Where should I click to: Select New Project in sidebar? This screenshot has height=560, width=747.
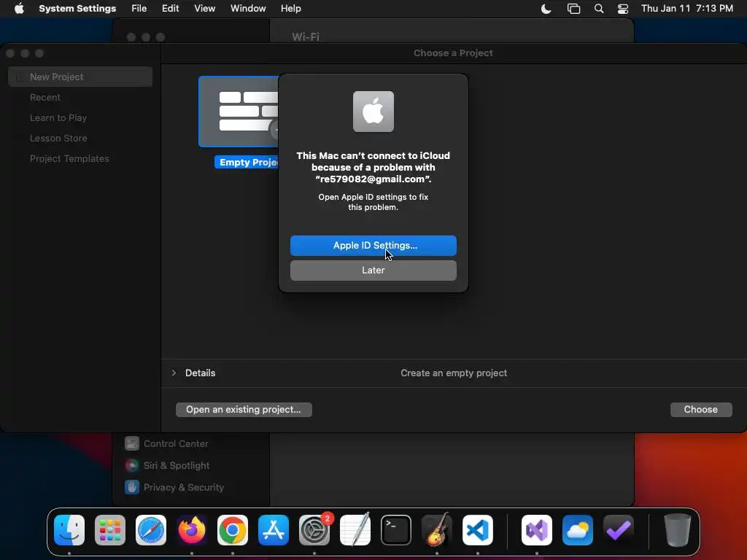80,77
